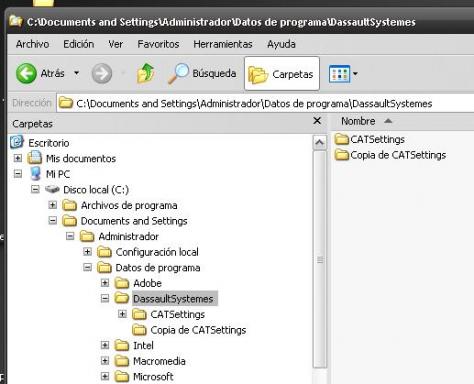Image resolution: width=474 pixels, height=384 pixels.
Task: Open the Edición menu
Action: (x=79, y=44)
